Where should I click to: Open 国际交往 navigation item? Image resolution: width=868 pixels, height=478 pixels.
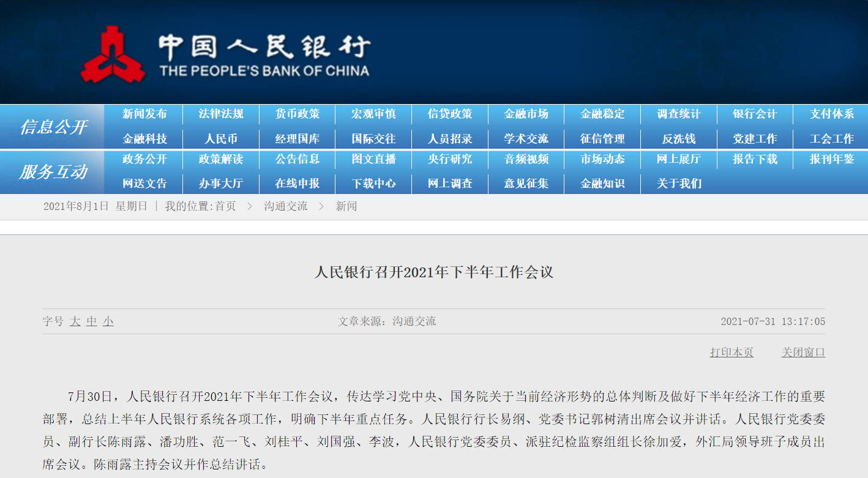coord(373,139)
